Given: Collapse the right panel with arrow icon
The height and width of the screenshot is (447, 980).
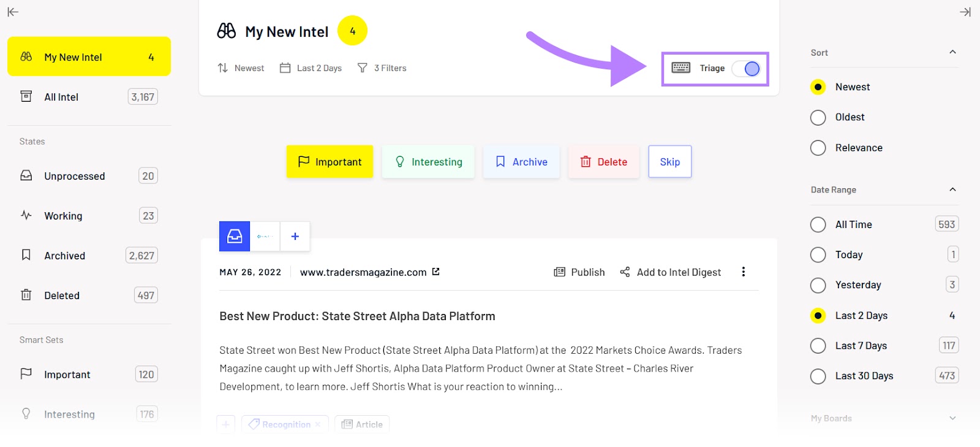Looking at the screenshot, I should click(x=965, y=12).
